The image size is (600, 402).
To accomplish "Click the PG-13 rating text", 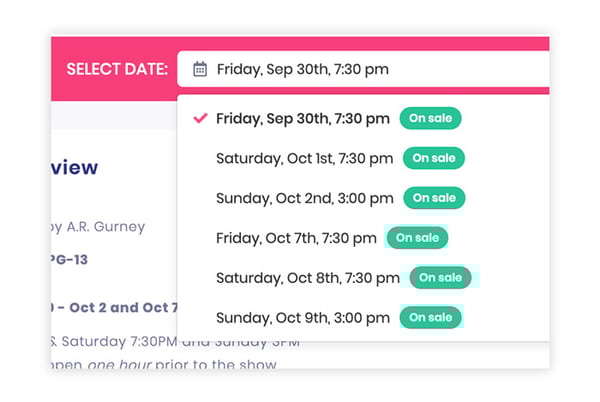I will click(x=69, y=260).
